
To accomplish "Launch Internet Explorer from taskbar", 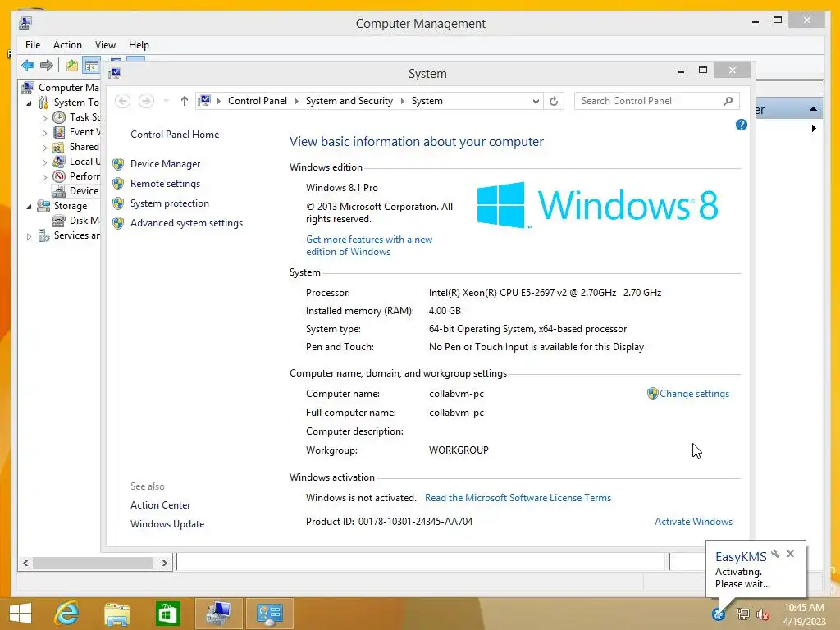I will (66, 614).
